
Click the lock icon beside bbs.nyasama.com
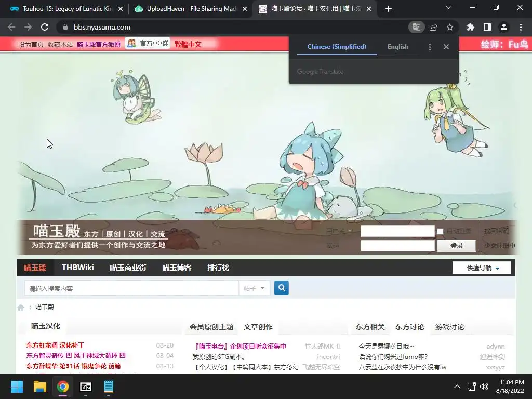(65, 27)
